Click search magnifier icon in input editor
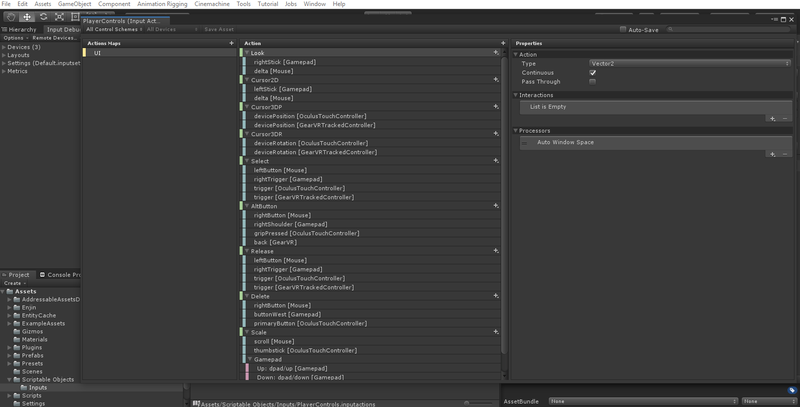The height and width of the screenshot is (407, 800). (x=670, y=30)
